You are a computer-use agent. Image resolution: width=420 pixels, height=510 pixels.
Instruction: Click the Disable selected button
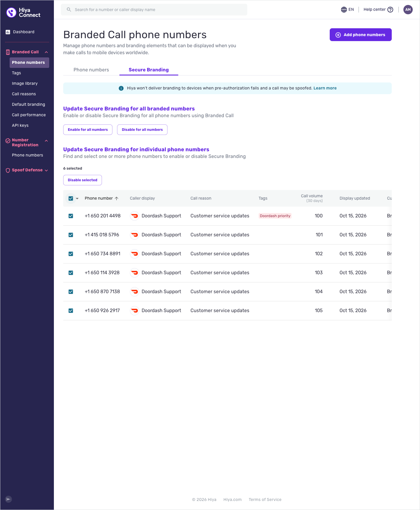[x=82, y=180]
